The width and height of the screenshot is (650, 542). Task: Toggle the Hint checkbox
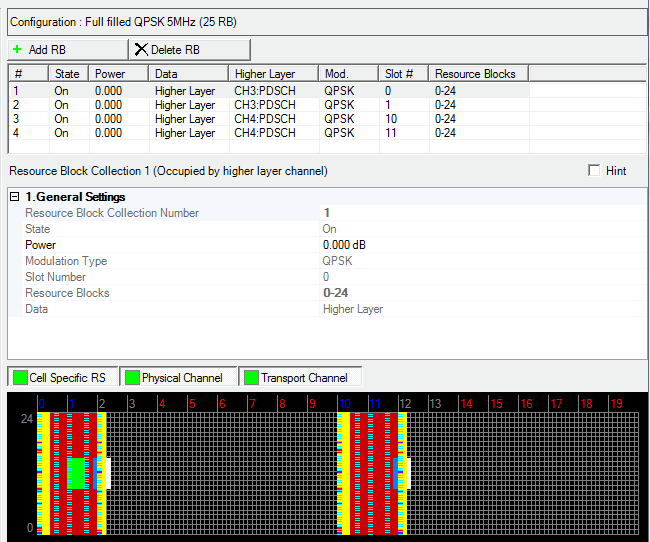point(594,171)
